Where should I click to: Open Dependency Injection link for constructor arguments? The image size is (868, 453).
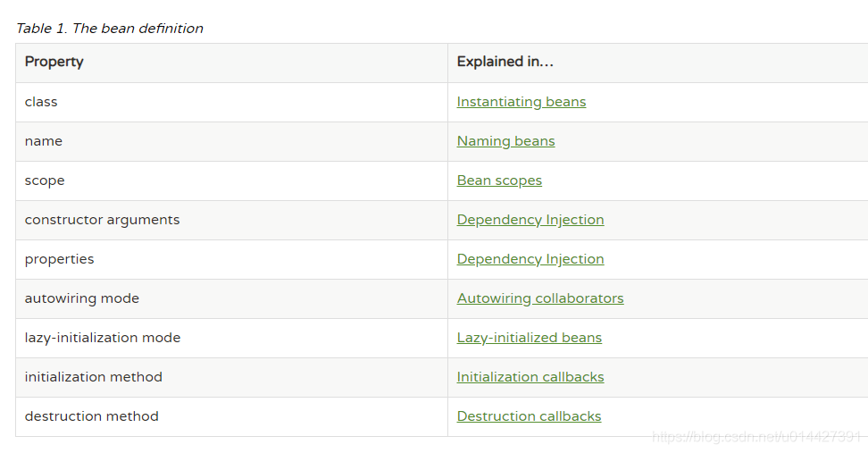(530, 220)
